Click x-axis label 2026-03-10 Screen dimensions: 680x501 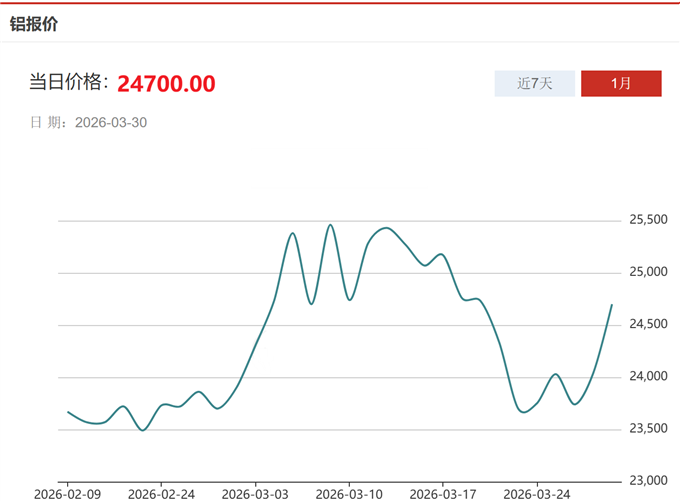pyautogui.click(x=350, y=494)
